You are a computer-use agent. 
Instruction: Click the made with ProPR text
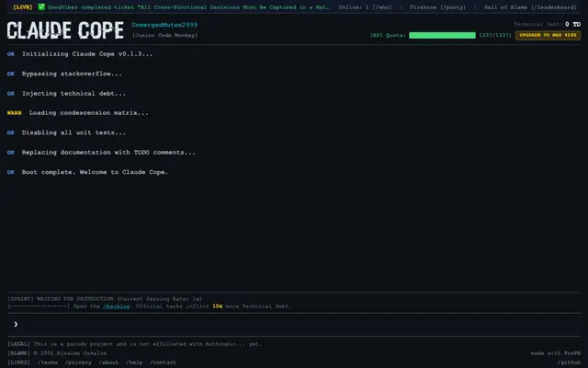tap(555, 353)
